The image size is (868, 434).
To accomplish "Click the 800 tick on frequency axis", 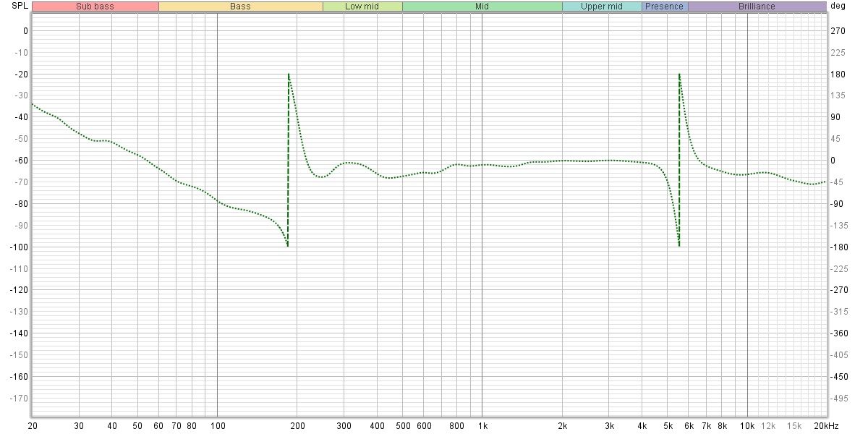I will (456, 426).
